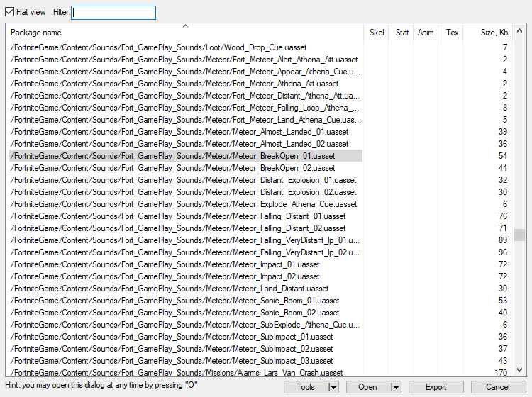This screenshot has width=532, height=397.
Task: Expand the Open button dropdown arrow
Action: (x=396, y=387)
